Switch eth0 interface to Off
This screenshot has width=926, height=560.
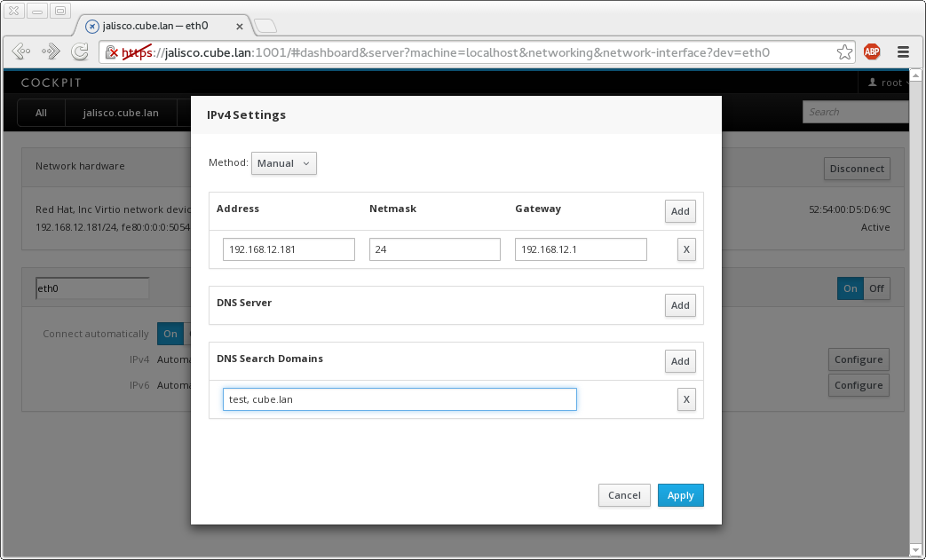pos(877,288)
